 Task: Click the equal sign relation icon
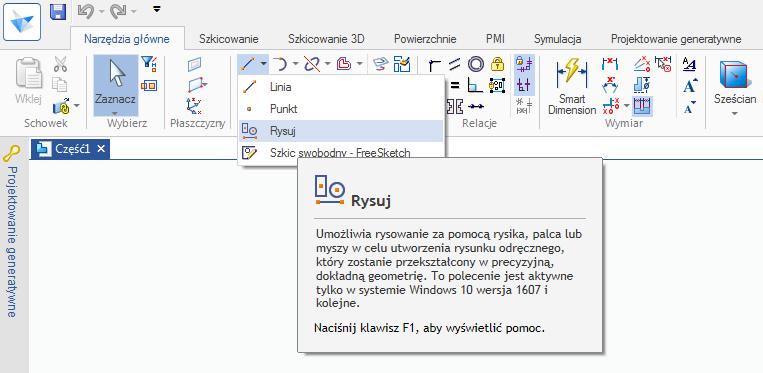pyautogui.click(x=454, y=86)
